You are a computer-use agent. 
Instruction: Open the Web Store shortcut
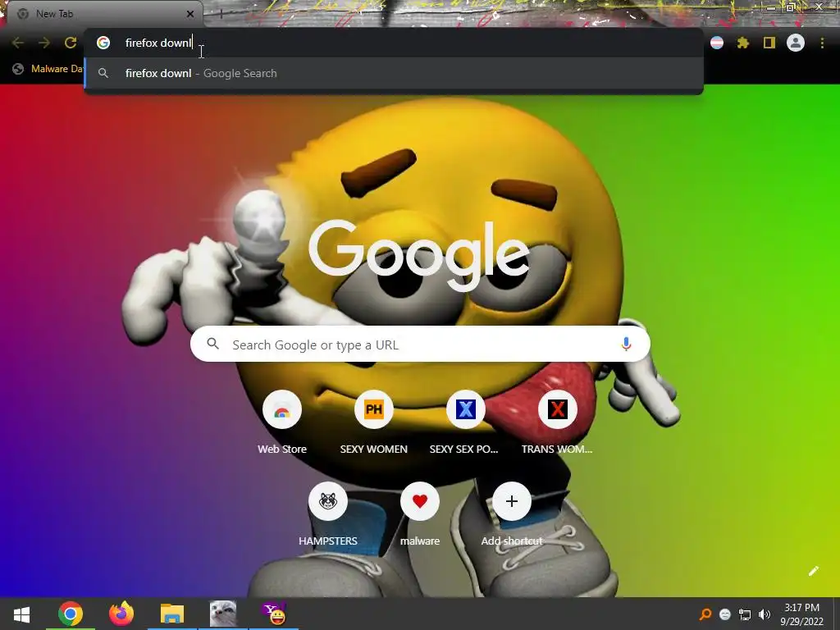click(x=282, y=423)
